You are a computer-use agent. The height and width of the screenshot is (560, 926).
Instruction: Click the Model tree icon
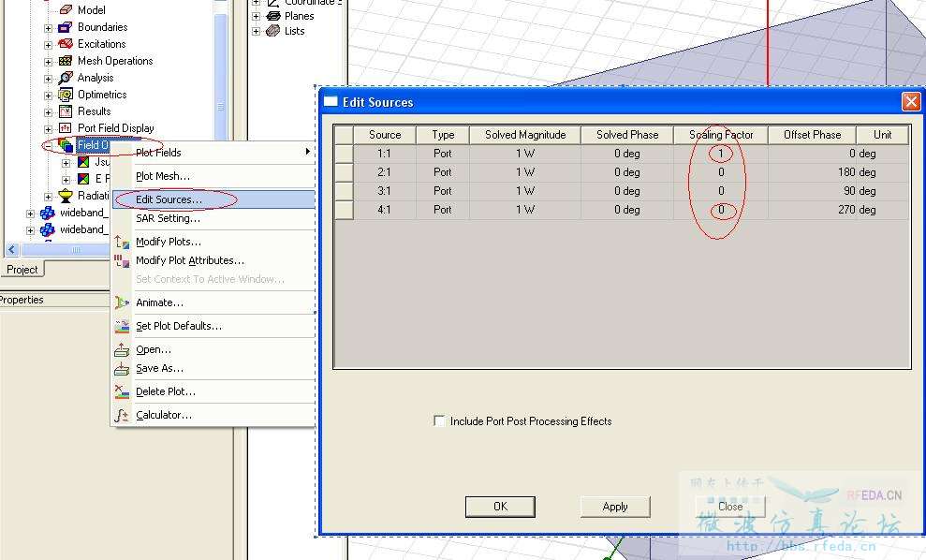(x=66, y=10)
